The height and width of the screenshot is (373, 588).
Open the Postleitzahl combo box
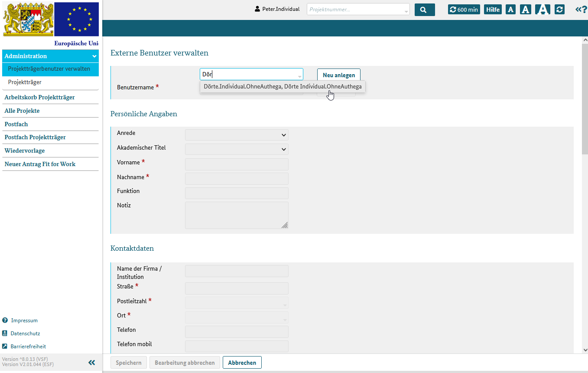tap(237, 303)
